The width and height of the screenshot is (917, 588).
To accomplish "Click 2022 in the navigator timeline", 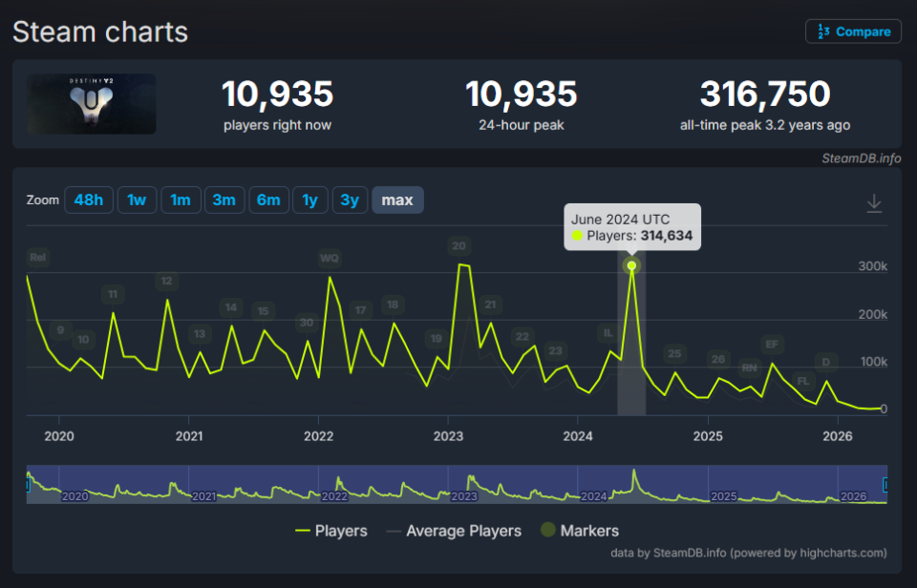I will [x=334, y=496].
